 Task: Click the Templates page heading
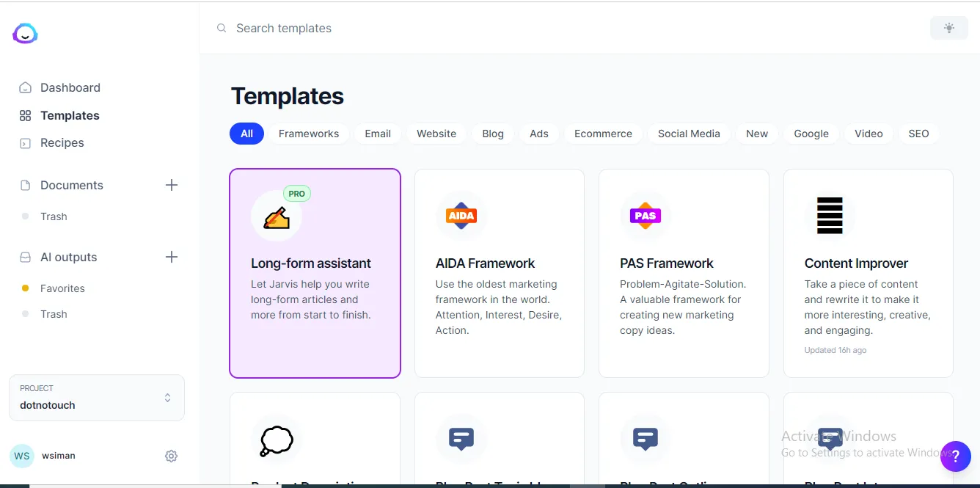pyautogui.click(x=288, y=96)
